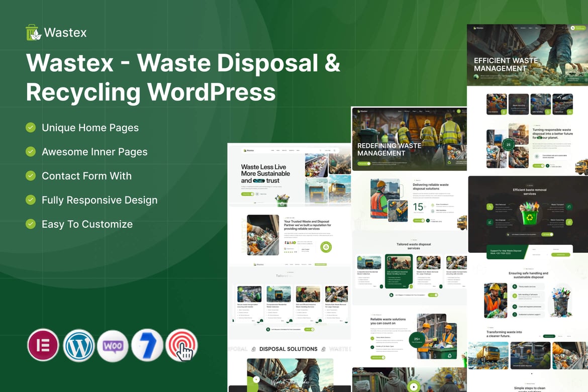Click the 'Ensuring safe handling and sustainable disposal' heading
The width and height of the screenshot is (588, 392).
[x=528, y=275]
